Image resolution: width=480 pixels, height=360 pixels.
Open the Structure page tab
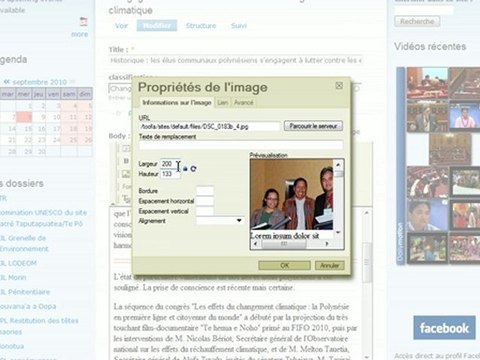pos(201,26)
